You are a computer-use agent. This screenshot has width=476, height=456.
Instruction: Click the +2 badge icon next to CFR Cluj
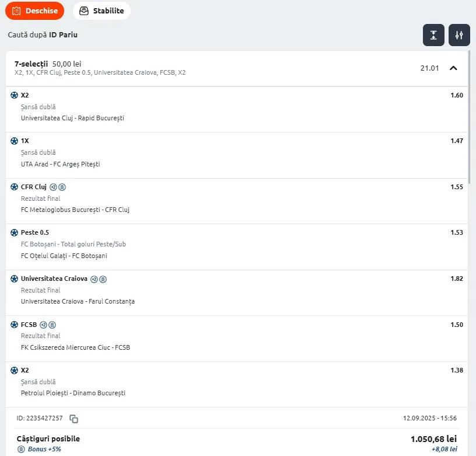pyautogui.click(x=54, y=187)
